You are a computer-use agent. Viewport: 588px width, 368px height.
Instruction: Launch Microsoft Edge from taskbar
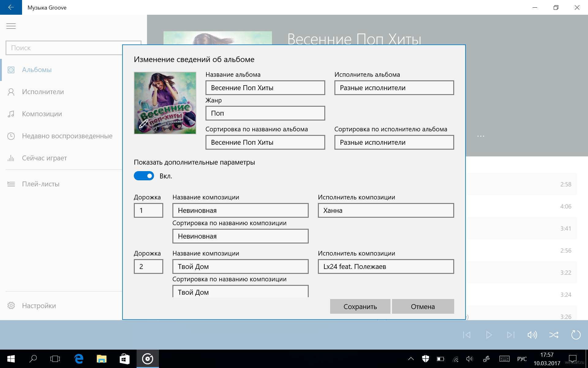click(x=79, y=359)
